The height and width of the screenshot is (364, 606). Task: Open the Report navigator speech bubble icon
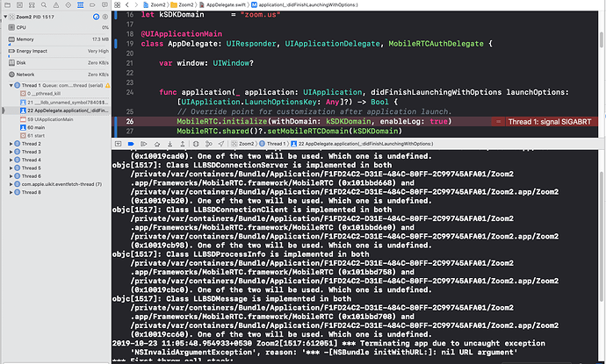(105, 5)
